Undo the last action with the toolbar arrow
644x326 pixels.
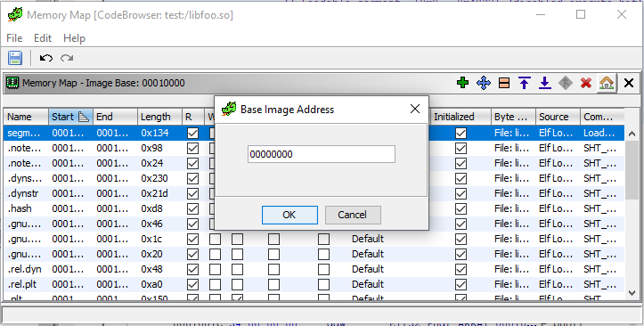pyautogui.click(x=46, y=58)
